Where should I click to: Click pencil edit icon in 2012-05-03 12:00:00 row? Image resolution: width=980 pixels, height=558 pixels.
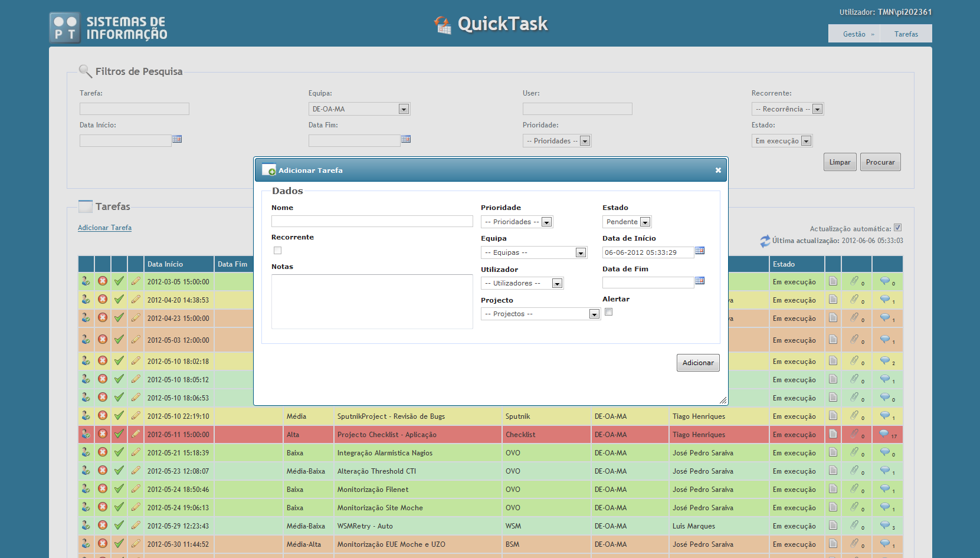(136, 339)
